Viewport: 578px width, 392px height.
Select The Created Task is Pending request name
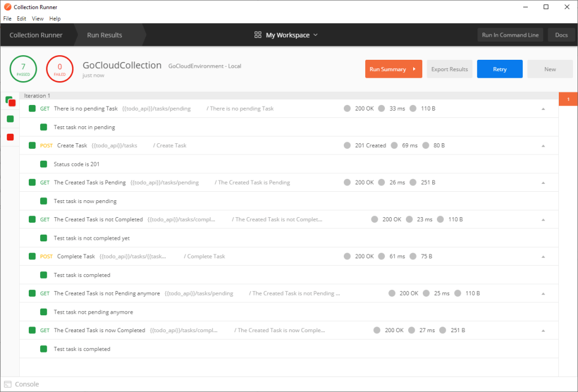[90, 182]
